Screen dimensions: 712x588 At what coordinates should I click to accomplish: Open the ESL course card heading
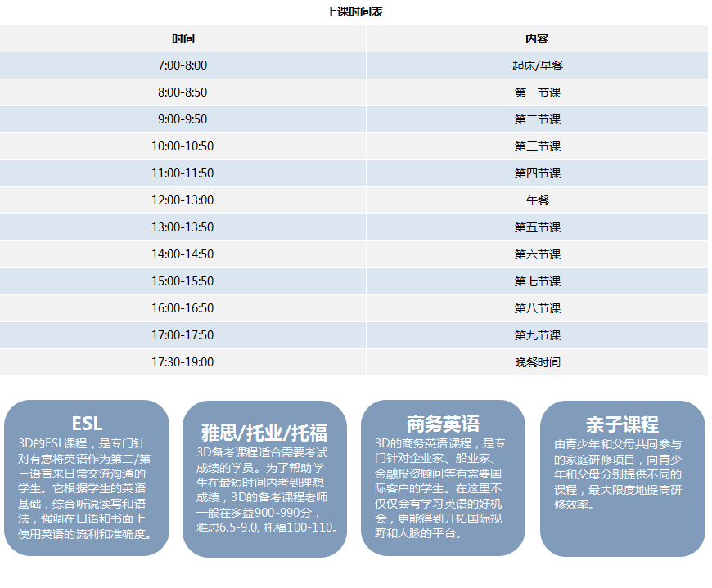87,424
